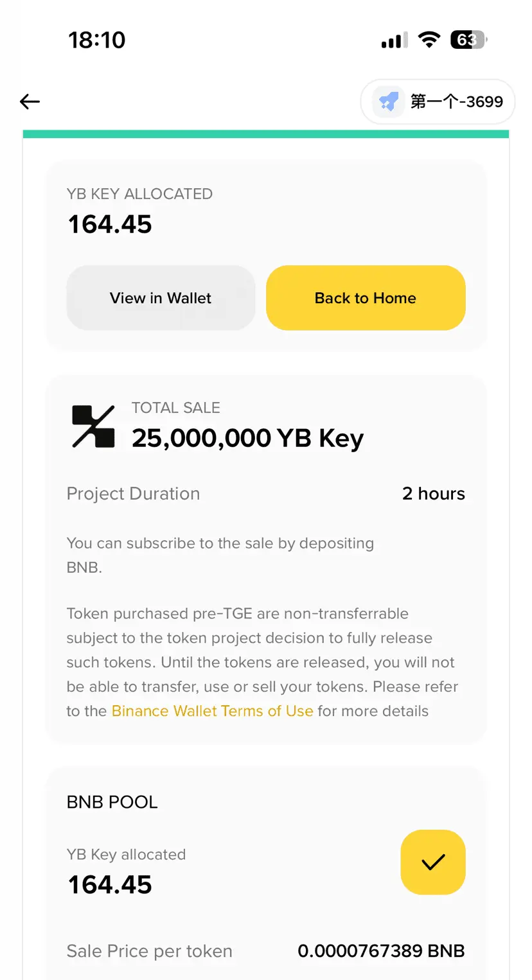Tap the 2 hours project duration value
The image size is (532, 980).
433,493
